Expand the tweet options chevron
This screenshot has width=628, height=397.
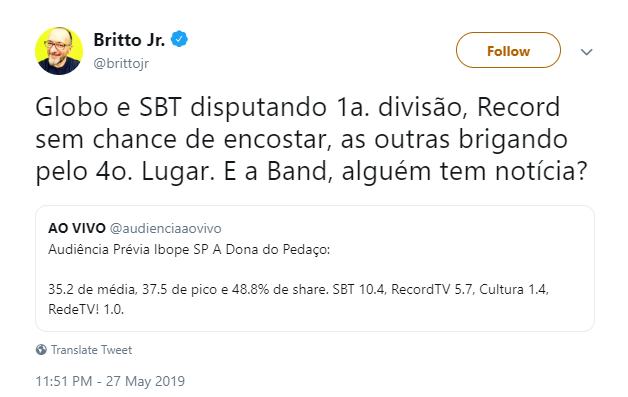586,52
